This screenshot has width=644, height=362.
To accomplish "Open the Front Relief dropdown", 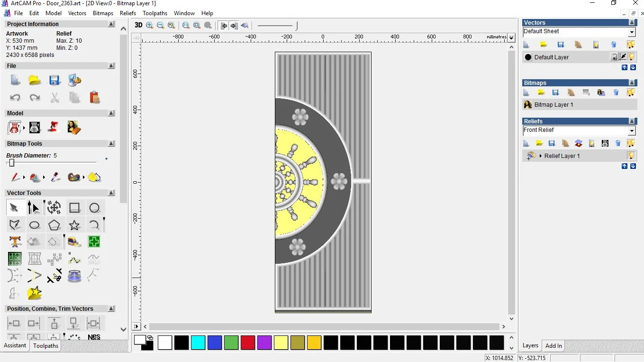I will (631, 130).
